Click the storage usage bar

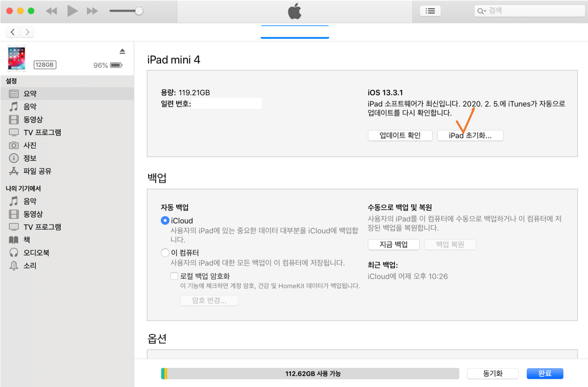(x=310, y=374)
